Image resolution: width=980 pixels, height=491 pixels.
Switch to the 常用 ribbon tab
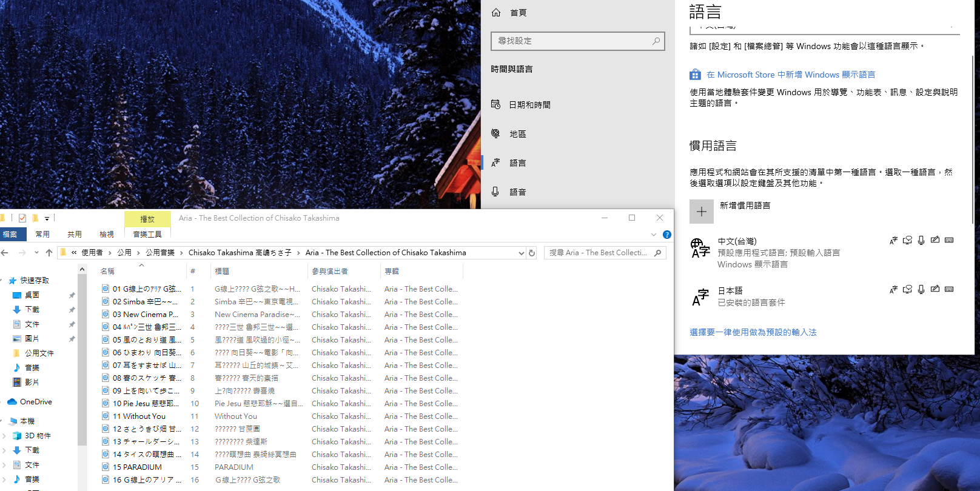click(42, 235)
